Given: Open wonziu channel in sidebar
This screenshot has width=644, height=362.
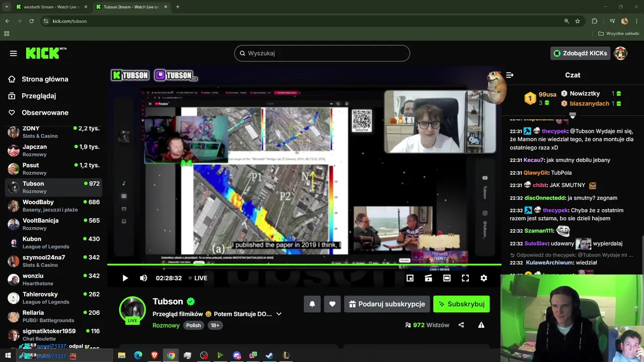Looking at the screenshot, I should click(x=54, y=280).
